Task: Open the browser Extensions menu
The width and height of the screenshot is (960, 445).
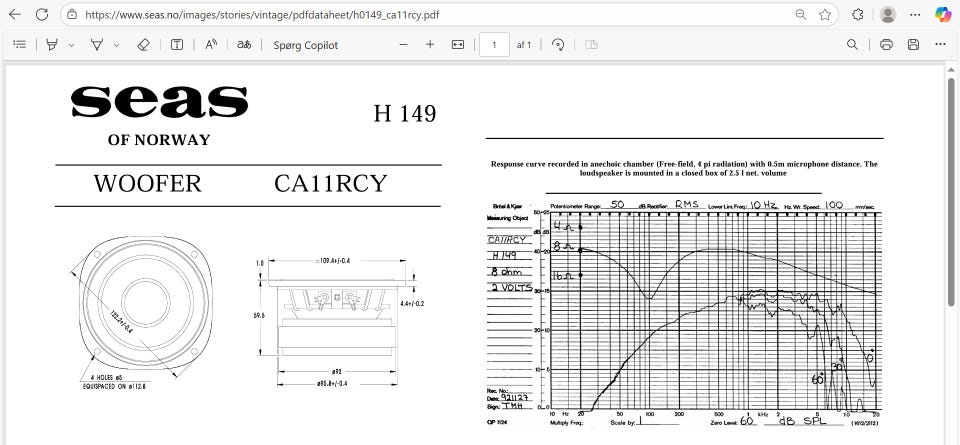Action: click(858, 15)
